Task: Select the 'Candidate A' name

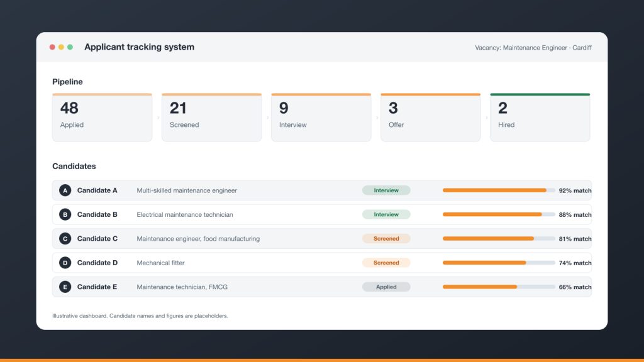Action: coord(97,190)
